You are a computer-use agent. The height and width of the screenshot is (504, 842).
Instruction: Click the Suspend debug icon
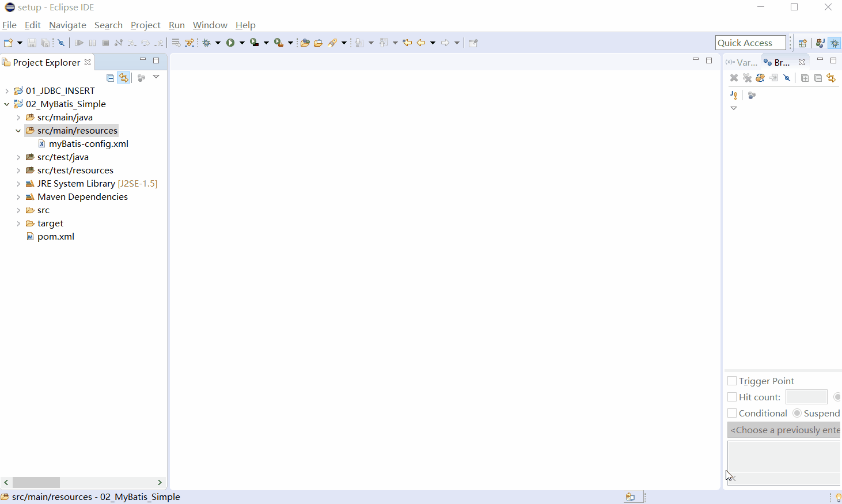pos(92,43)
